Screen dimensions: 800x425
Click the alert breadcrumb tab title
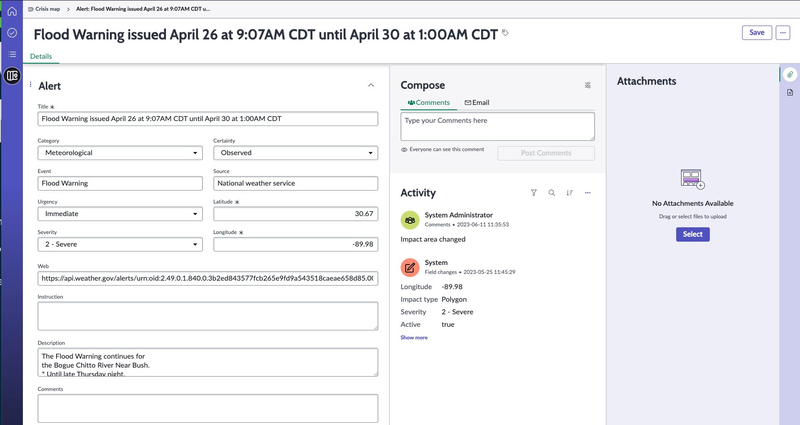click(x=143, y=9)
